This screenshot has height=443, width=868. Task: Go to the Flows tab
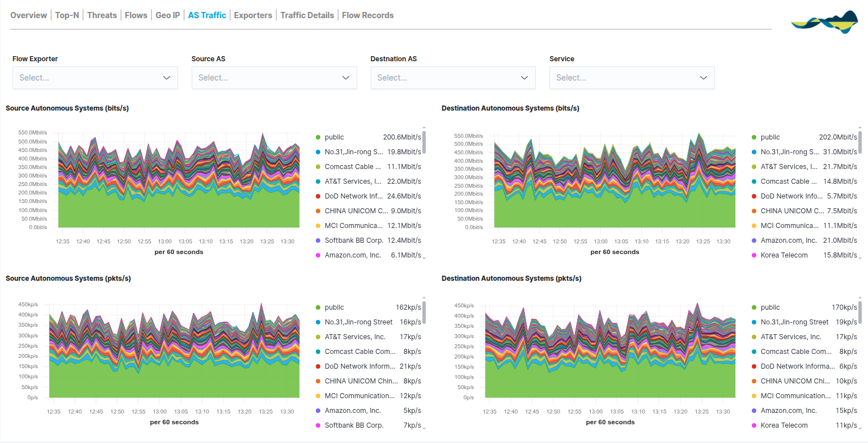tap(136, 15)
